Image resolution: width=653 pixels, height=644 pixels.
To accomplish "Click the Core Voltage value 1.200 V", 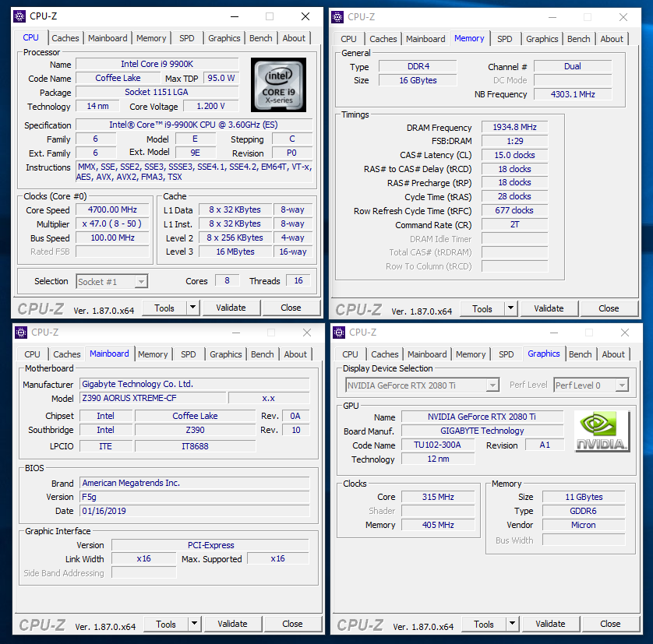I will coord(210,106).
